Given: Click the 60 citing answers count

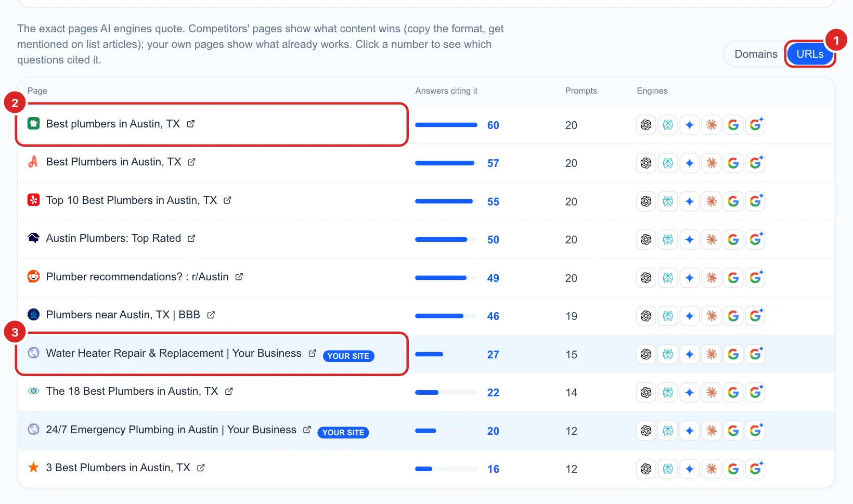Looking at the screenshot, I should (493, 125).
